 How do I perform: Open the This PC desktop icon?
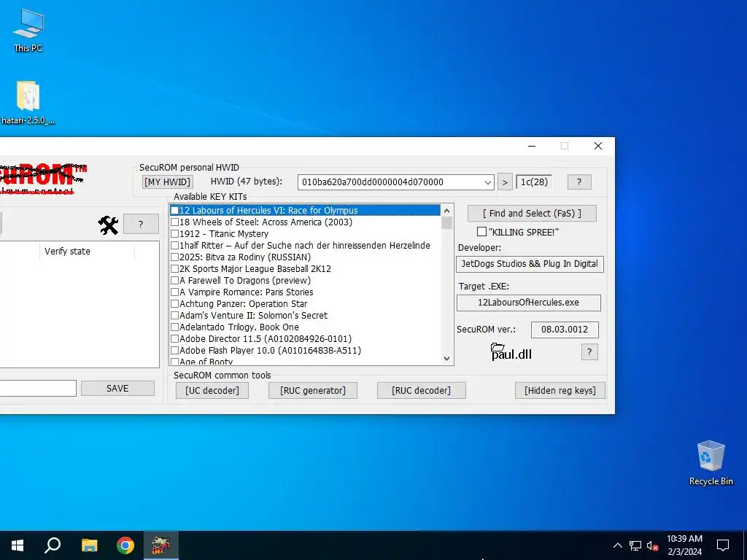[28, 29]
